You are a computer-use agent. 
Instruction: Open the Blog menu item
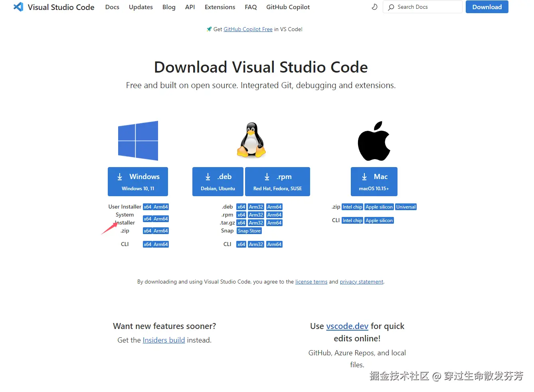(169, 7)
